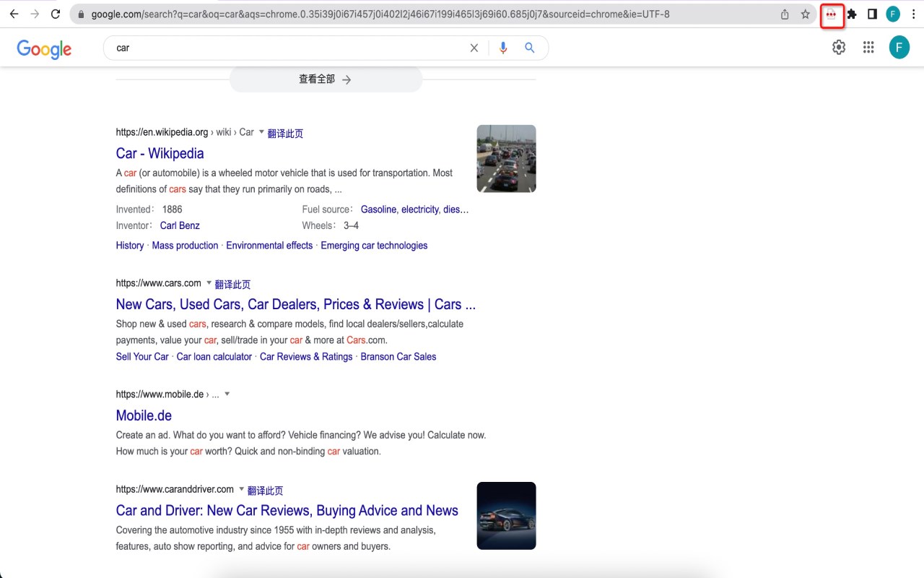Open the Car - Wikipedia result
924x578 pixels.
tap(160, 153)
